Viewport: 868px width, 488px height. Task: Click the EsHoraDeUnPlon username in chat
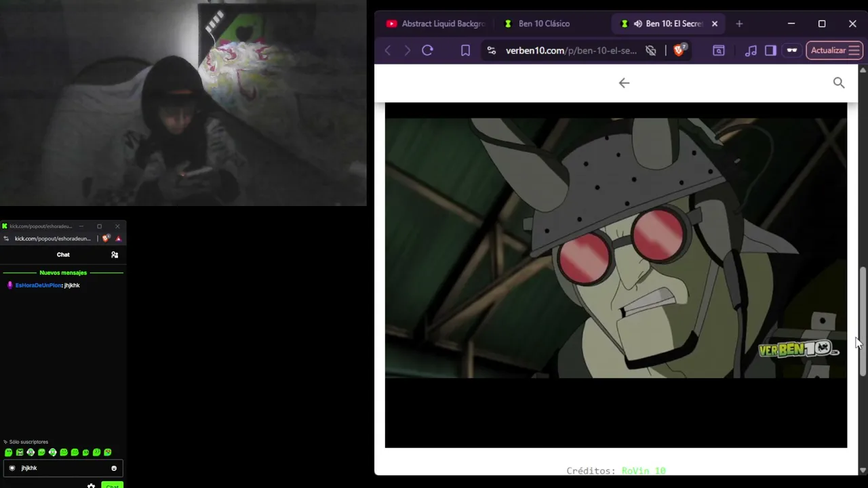[x=39, y=285]
